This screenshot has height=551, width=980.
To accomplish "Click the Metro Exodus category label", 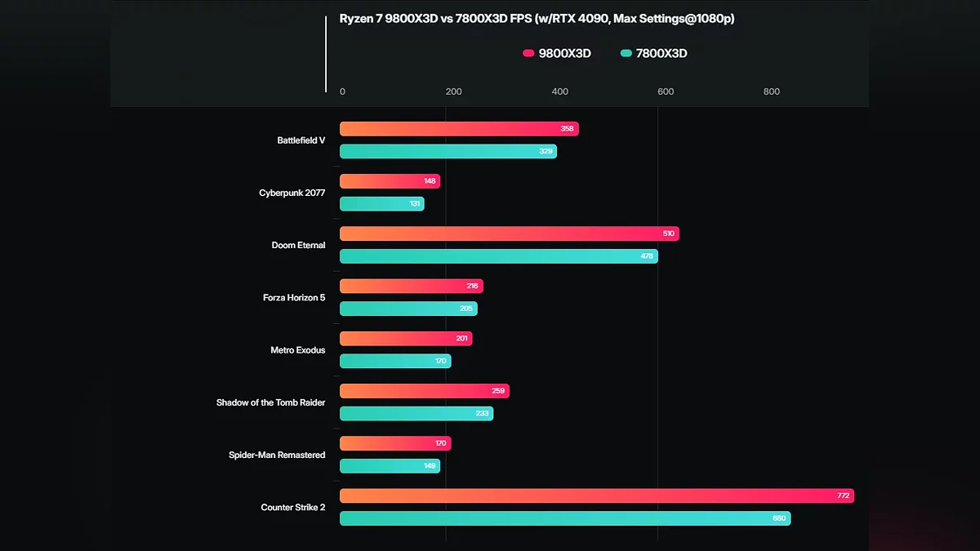I will [297, 350].
